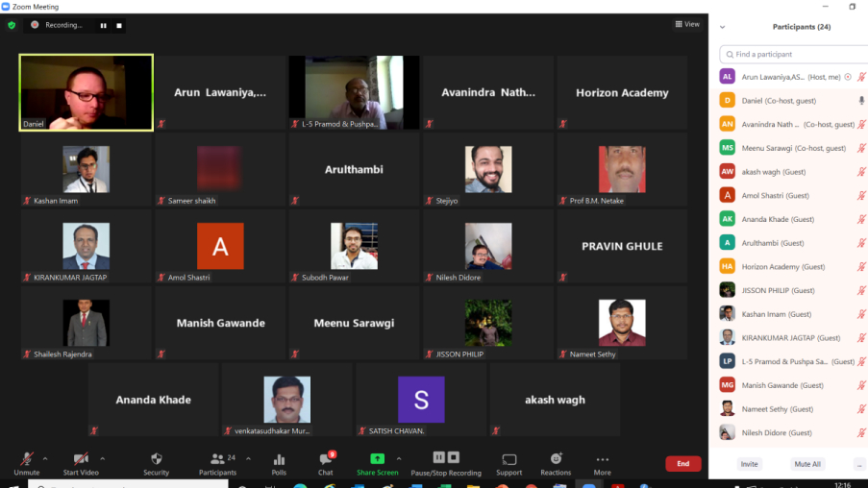Click the green Share Screen icon

[377, 460]
